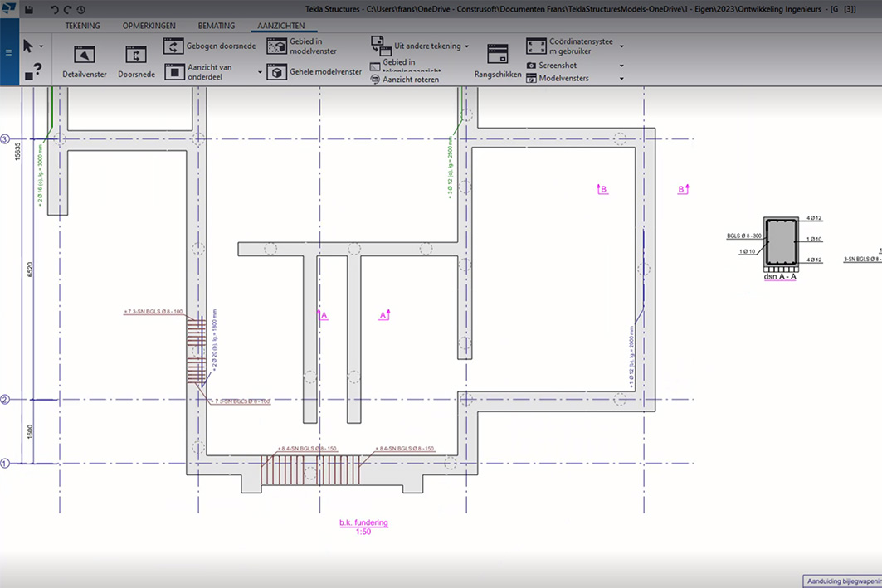Click the Rangschikken icon
The image size is (882, 588).
tap(498, 54)
